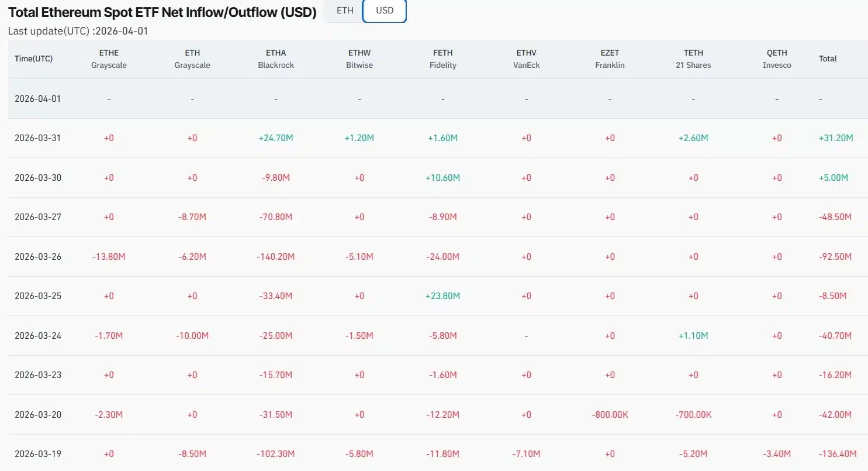Click the QETH Invesco column header
Image resolution: width=868 pixels, height=471 pixels.
point(777,59)
